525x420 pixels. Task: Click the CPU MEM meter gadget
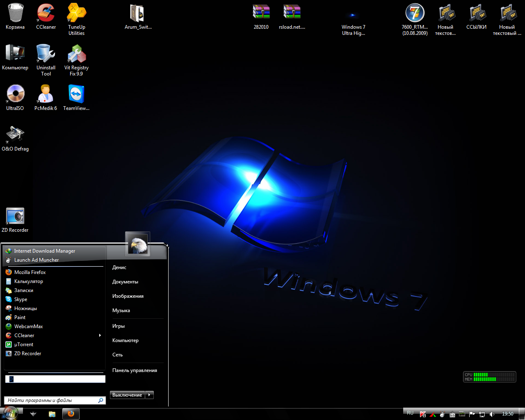490,377
